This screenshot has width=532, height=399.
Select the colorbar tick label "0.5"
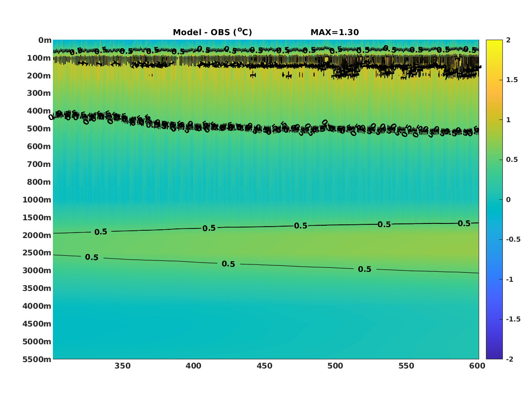(x=512, y=160)
